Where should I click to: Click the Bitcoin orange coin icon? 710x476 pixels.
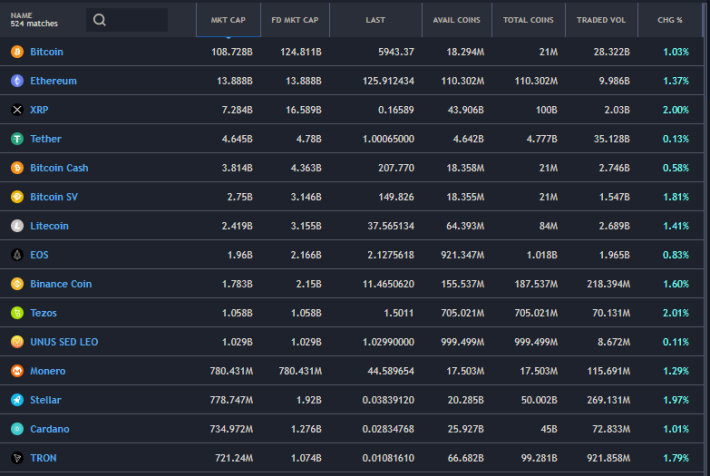17,52
